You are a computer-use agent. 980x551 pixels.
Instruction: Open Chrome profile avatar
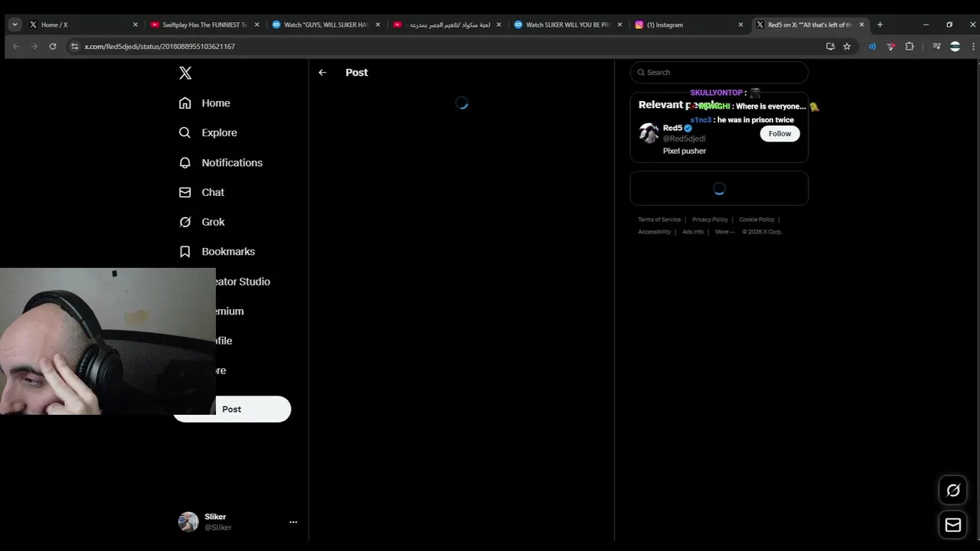[955, 46]
